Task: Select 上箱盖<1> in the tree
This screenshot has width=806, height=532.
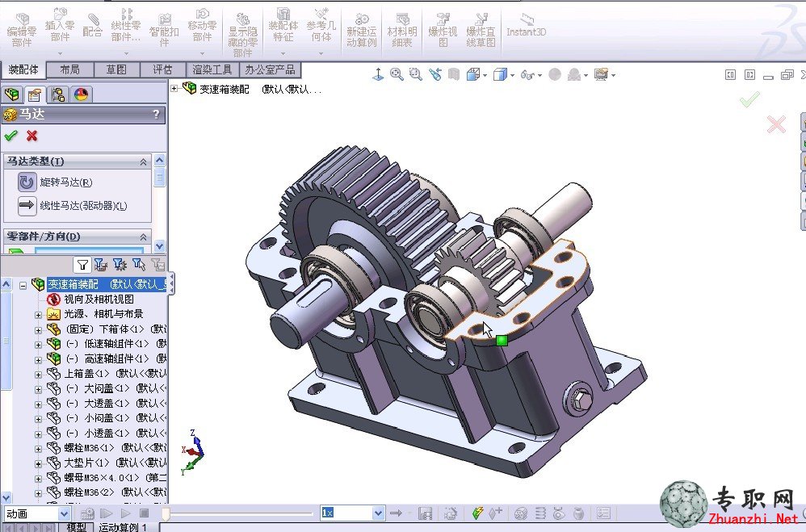Action: (107, 373)
